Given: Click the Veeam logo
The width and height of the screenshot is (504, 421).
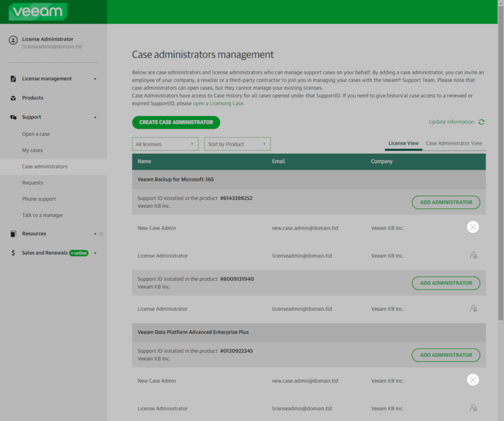Looking at the screenshot, I should tap(38, 12).
